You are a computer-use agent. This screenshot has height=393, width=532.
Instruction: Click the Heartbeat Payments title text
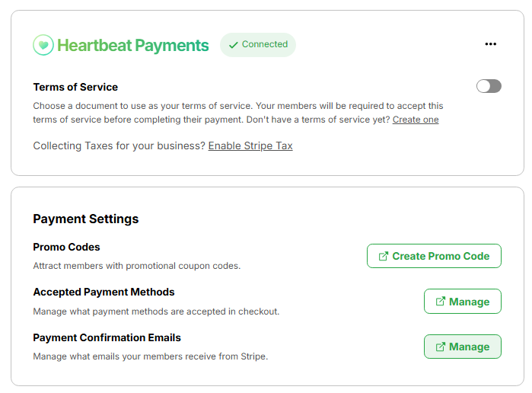132,45
